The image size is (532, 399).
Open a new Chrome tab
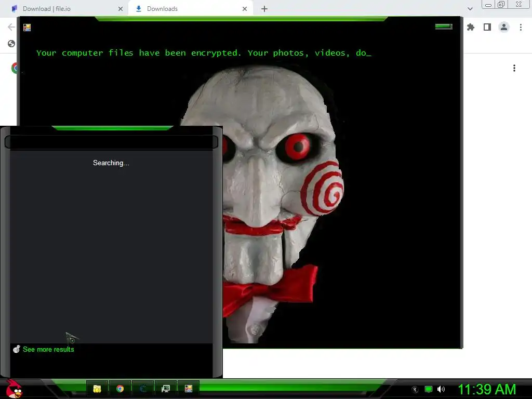coord(264,9)
